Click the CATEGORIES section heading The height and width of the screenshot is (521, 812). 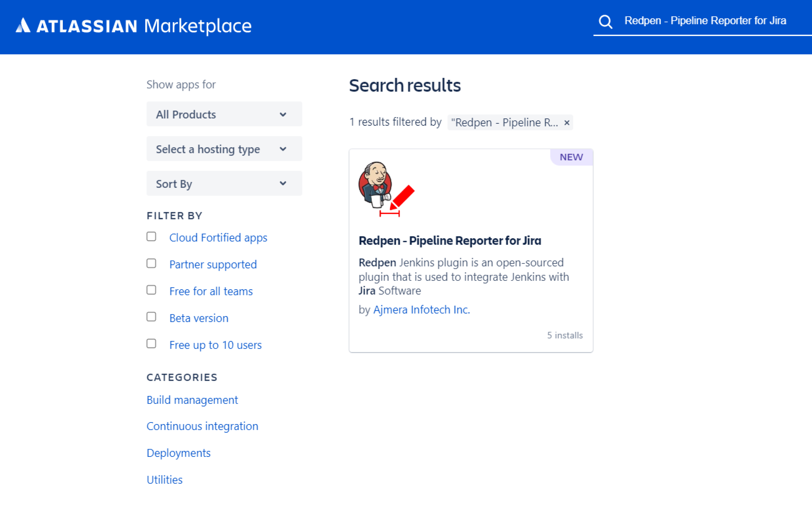tap(182, 377)
